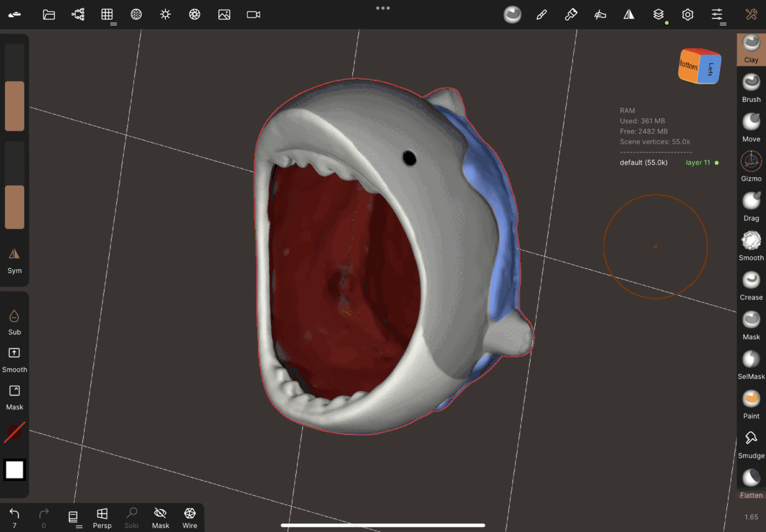The height and width of the screenshot is (532, 766).
Task: Open the Scene hierarchy menu
Action: coord(78,14)
